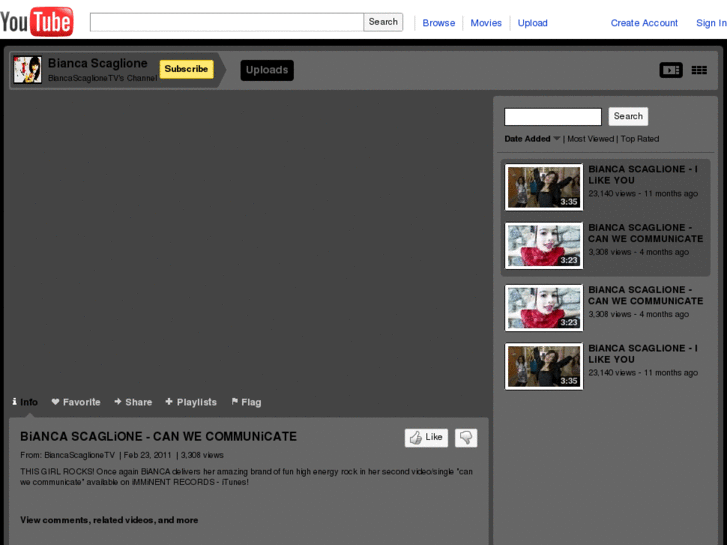
Task: Open the Favorite tab
Action: click(76, 402)
